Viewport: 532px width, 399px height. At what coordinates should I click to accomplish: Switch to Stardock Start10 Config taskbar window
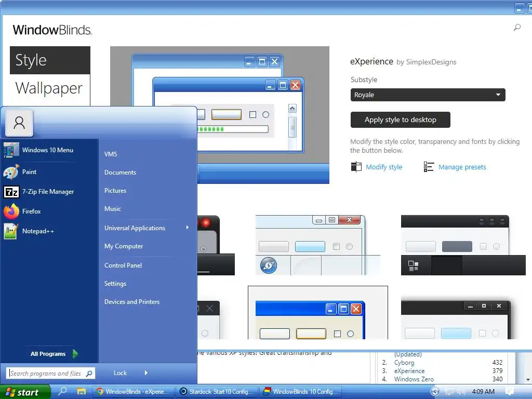pyautogui.click(x=217, y=392)
